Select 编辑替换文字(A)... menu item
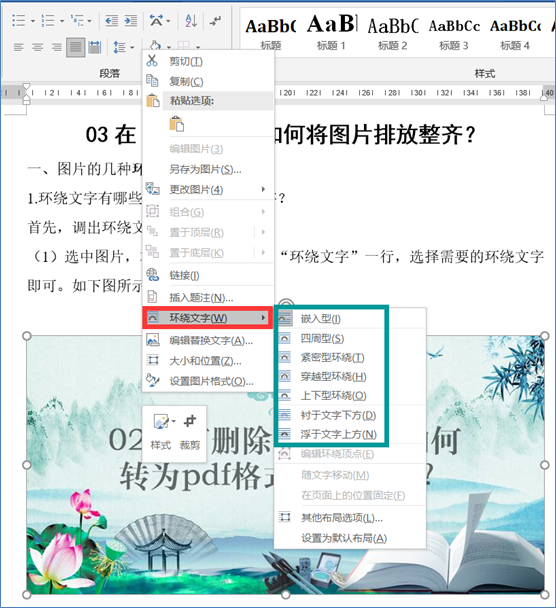Image resolution: width=556 pixels, height=608 pixels. pos(209,340)
